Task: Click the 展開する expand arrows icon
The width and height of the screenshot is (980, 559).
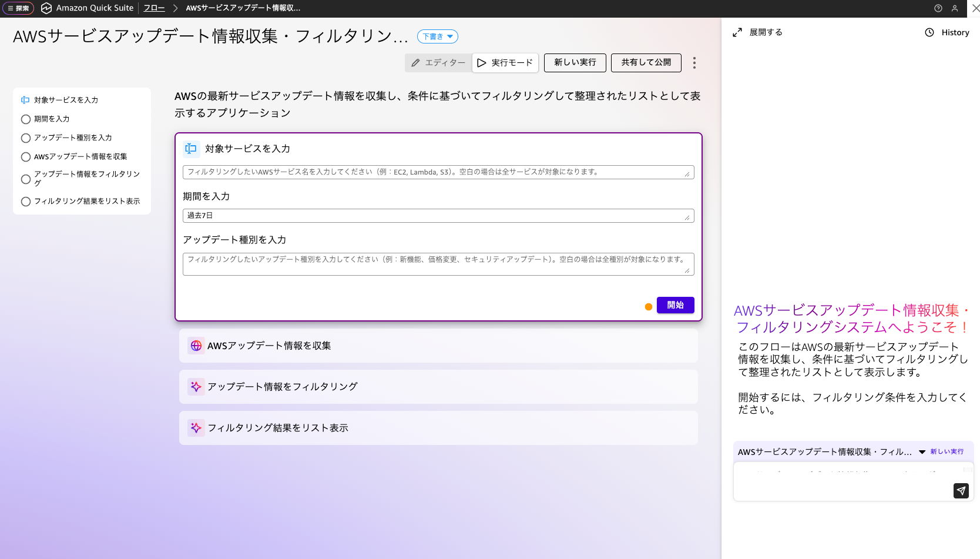Action: tap(737, 33)
